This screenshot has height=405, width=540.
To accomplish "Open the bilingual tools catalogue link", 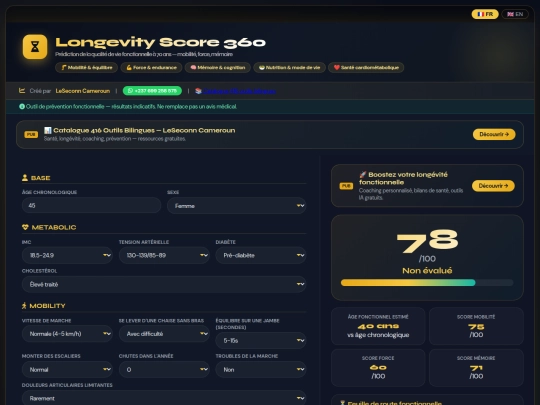I will click(x=239, y=91).
